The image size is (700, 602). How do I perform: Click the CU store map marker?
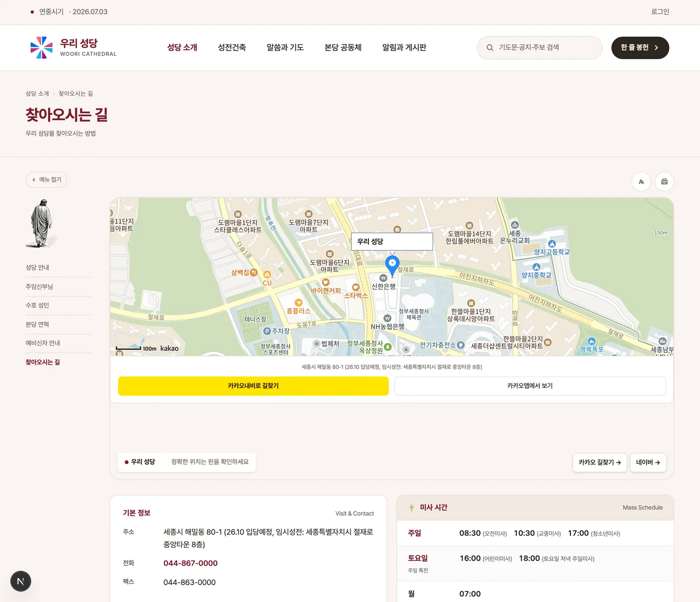click(267, 275)
